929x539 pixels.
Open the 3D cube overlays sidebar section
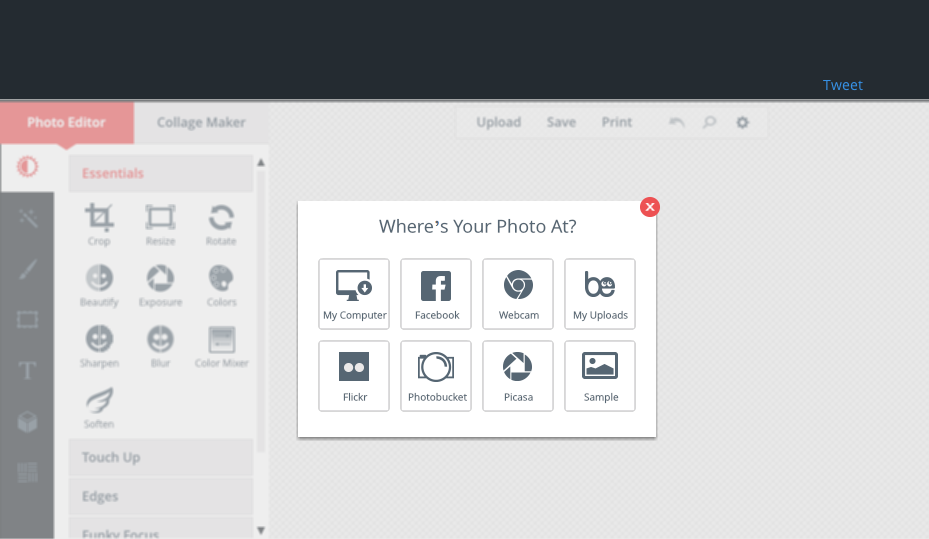click(x=27, y=422)
